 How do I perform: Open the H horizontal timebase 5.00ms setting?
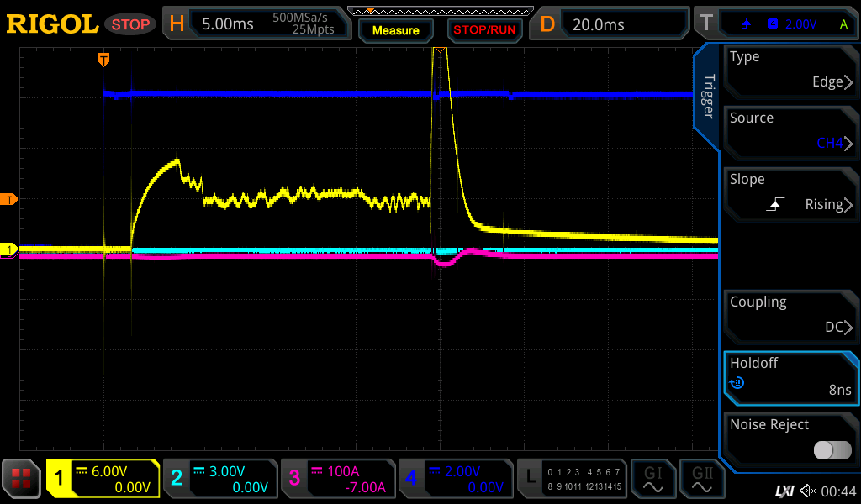[x=256, y=24]
